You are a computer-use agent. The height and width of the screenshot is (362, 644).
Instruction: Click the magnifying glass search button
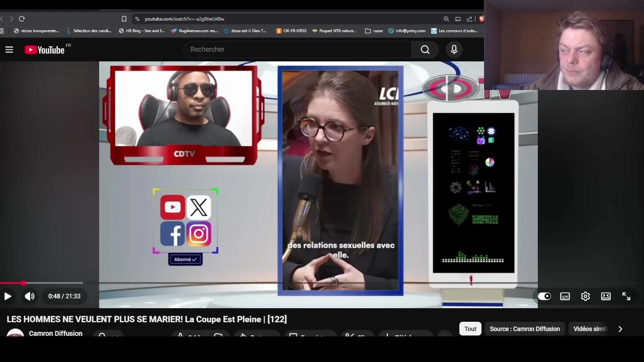coord(425,49)
